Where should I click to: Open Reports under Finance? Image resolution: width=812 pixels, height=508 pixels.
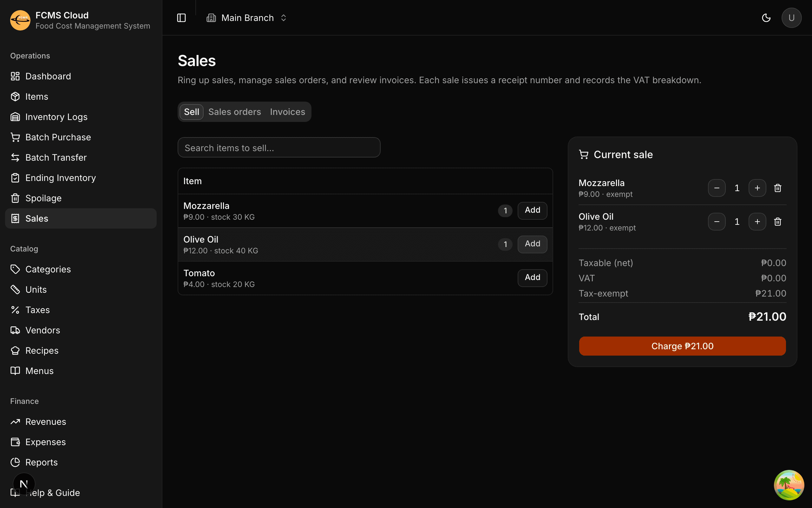pyautogui.click(x=81, y=462)
